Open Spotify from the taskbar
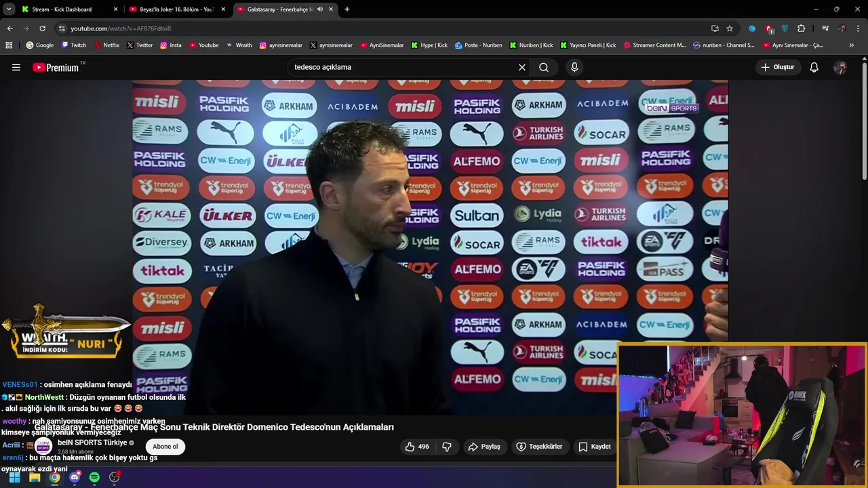Screen dimensions: 868x488 (x=94, y=477)
